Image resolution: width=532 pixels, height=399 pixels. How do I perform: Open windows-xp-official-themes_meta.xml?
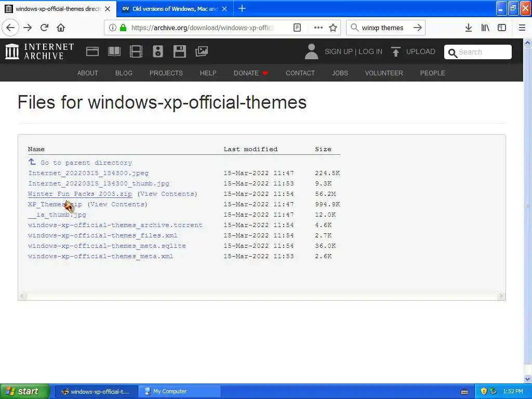[101, 257]
